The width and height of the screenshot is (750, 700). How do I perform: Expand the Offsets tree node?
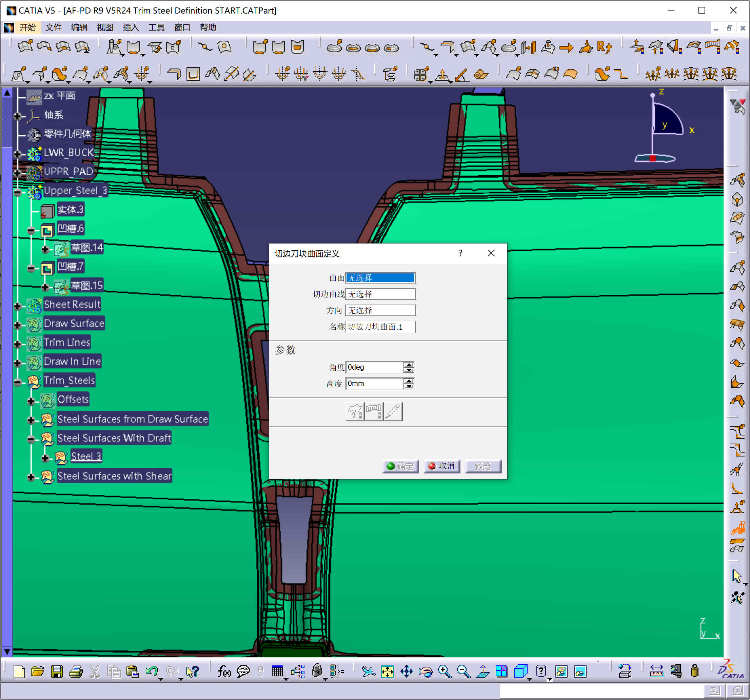[31, 401]
